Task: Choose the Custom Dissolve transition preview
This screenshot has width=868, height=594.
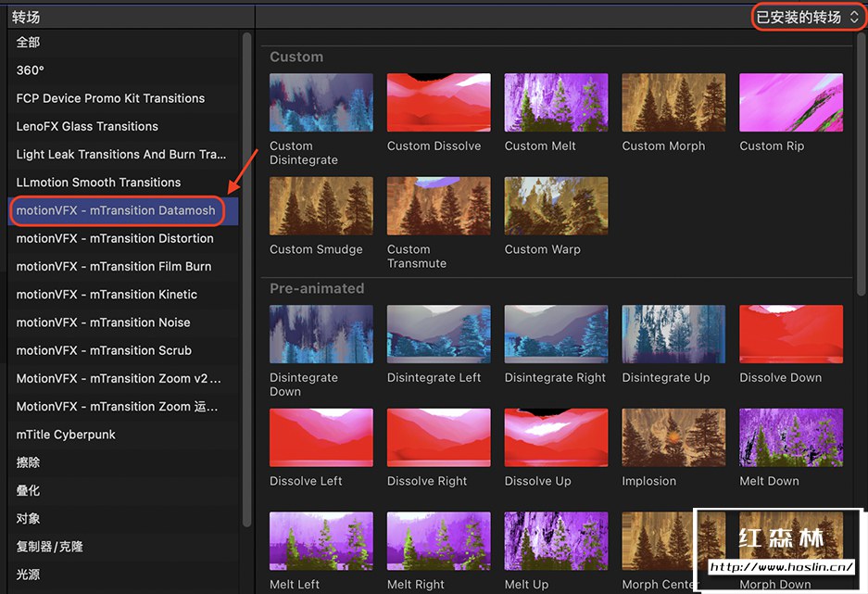Action: [438, 103]
